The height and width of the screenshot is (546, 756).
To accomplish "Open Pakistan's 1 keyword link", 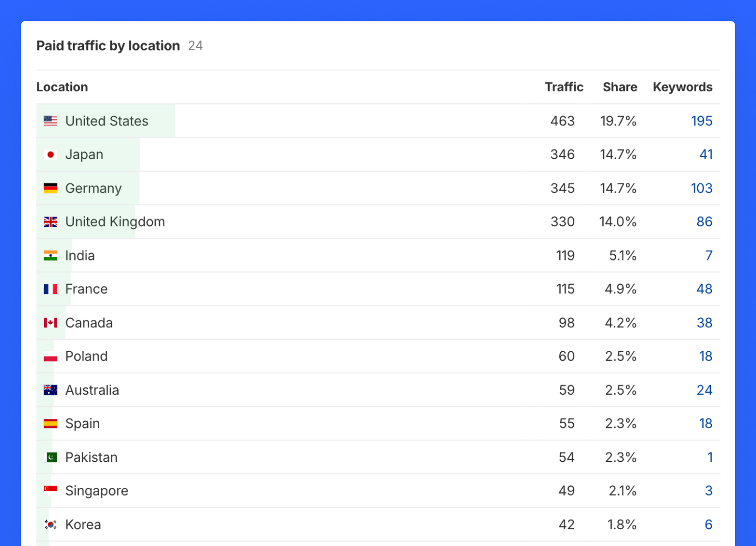I will click(710, 457).
